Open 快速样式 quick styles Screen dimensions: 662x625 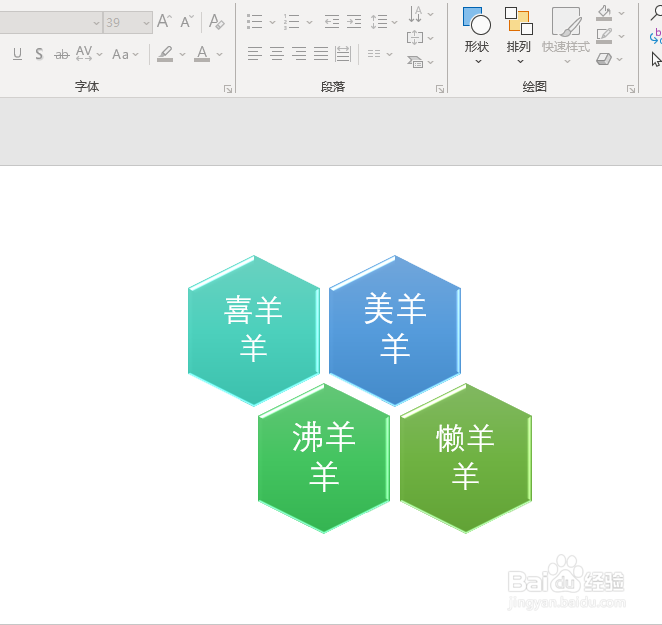566,35
